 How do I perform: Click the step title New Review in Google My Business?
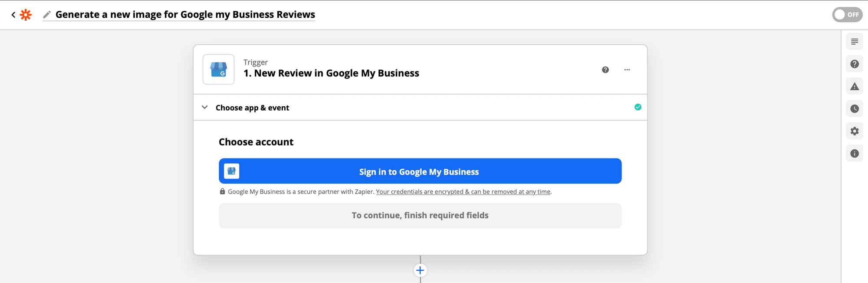point(331,73)
